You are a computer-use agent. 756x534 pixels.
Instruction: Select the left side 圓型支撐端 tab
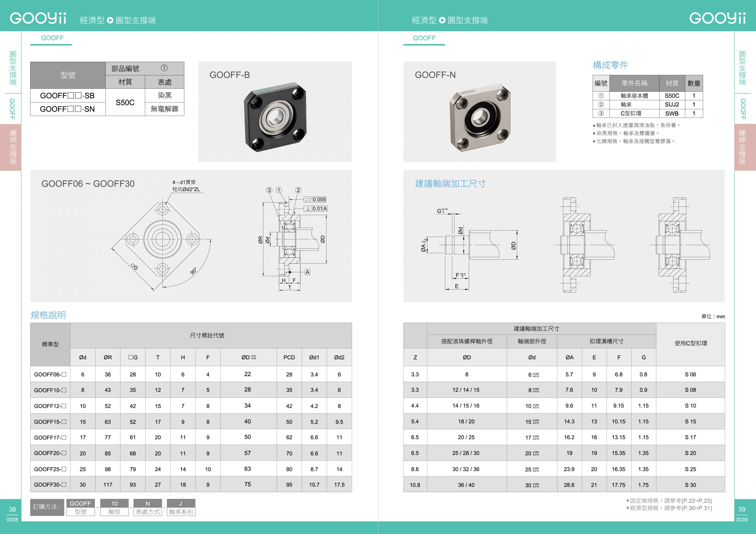12,68
